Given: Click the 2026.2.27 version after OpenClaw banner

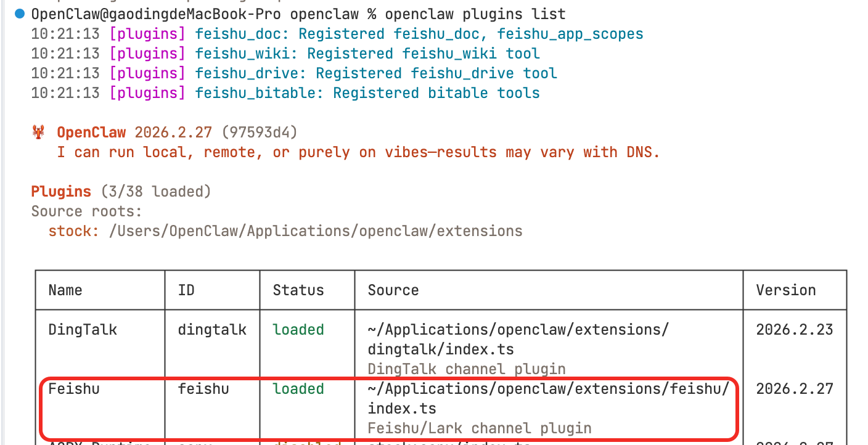Looking at the screenshot, I should click(x=173, y=133).
